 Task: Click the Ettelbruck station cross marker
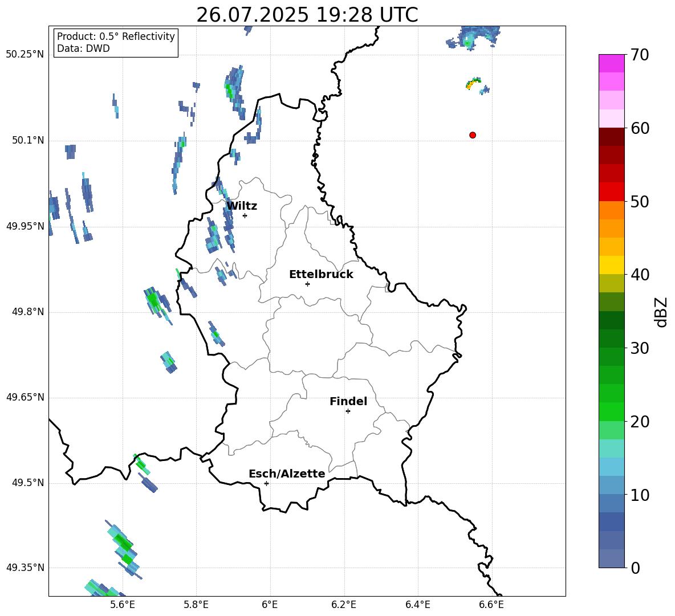pyautogui.click(x=307, y=284)
